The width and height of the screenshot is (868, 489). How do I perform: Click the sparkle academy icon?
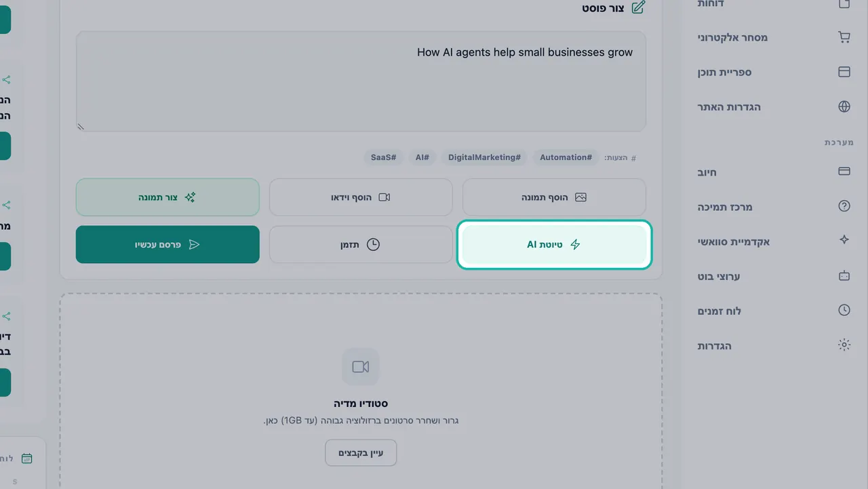point(844,240)
